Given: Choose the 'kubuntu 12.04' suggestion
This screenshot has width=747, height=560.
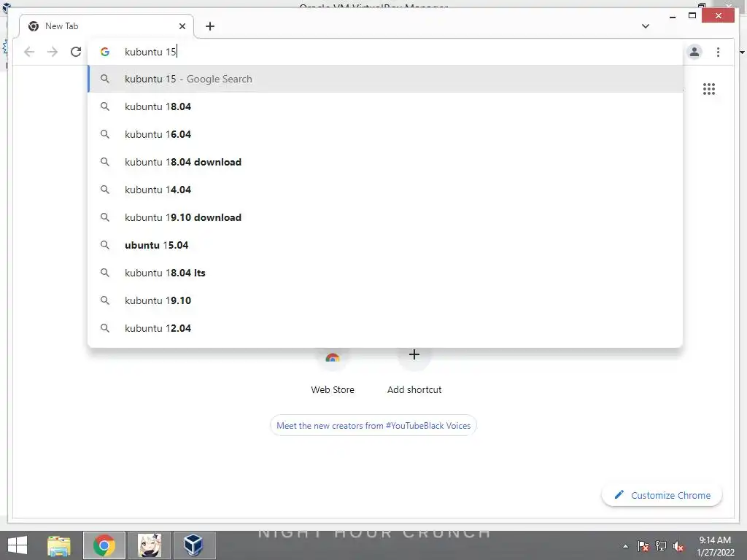Looking at the screenshot, I should pos(385,328).
